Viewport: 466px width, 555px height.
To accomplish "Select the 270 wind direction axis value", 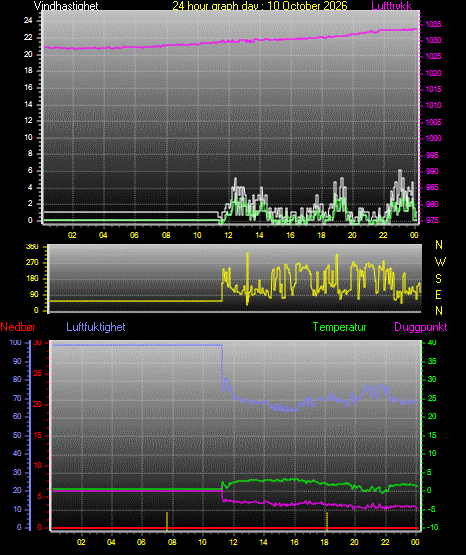I will pos(32,263).
